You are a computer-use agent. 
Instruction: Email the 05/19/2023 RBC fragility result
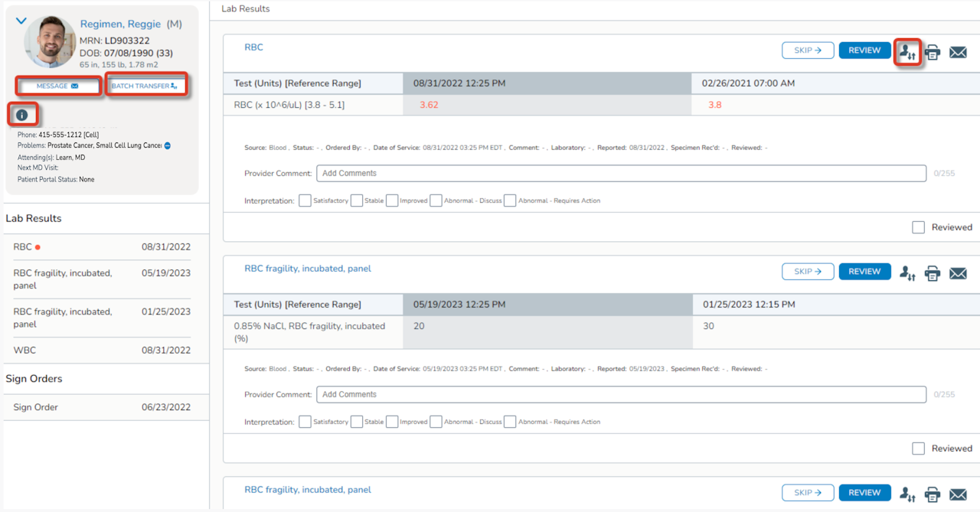(x=958, y=273)
